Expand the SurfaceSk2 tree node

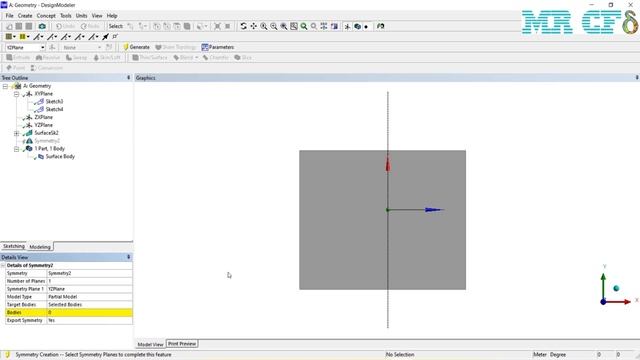[17, 133]
